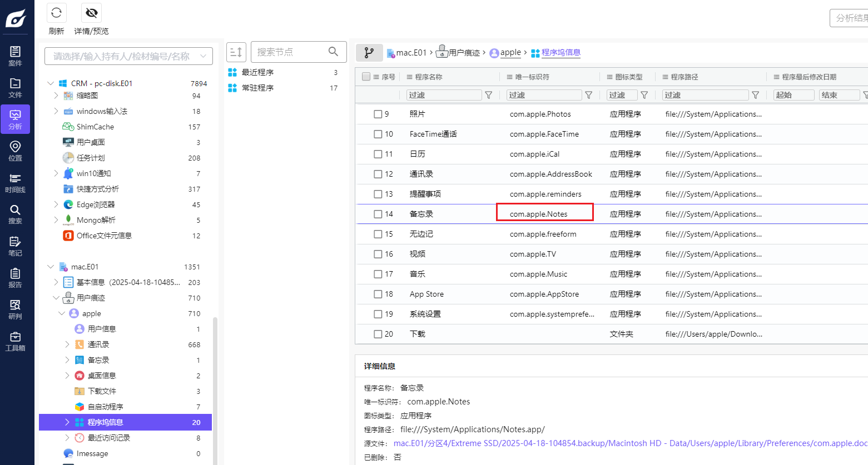Collapse the 用户痕迹 tree node

(56, 298)
